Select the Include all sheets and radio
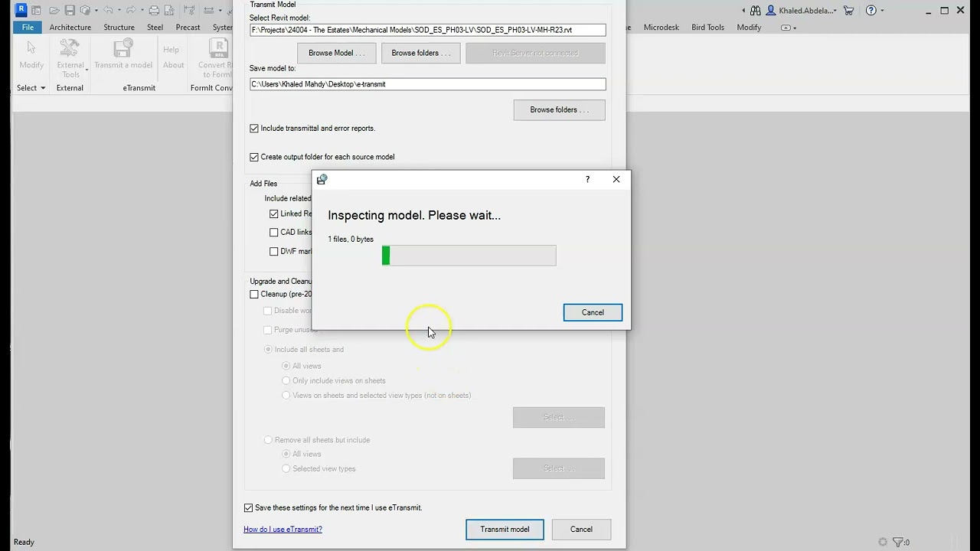 268,350
